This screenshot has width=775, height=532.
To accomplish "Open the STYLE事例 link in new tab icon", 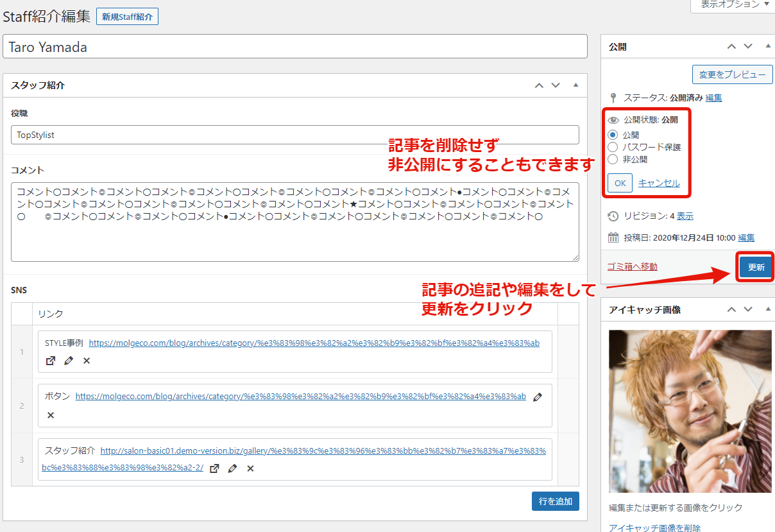I will (51, 361).
